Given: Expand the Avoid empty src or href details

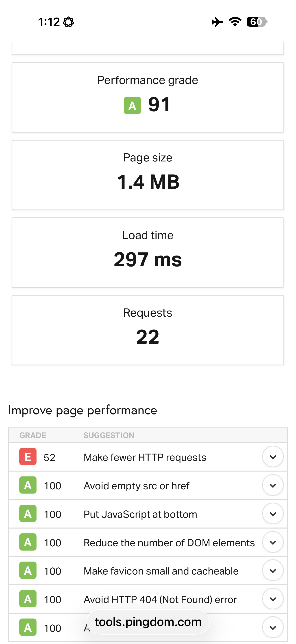Looking at the screenshot, I should (272, 485).
